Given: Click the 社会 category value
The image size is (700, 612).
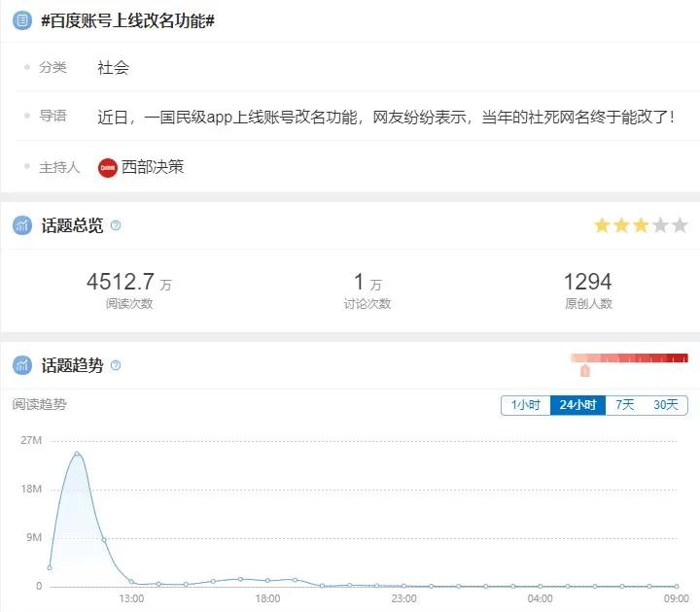Looking at the screenshot, I should [x=114, y=68].
